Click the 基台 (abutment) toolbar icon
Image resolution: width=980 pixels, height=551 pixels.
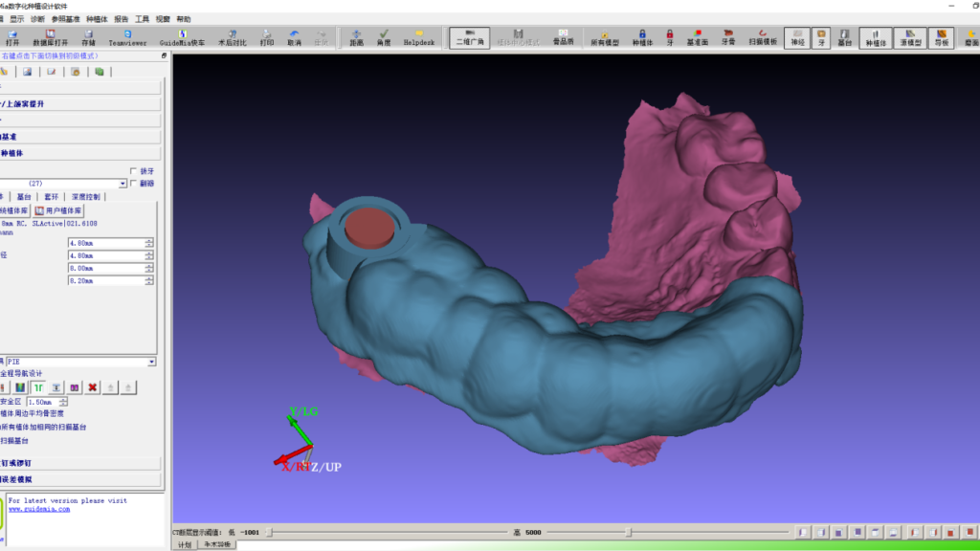pos(846,38)
